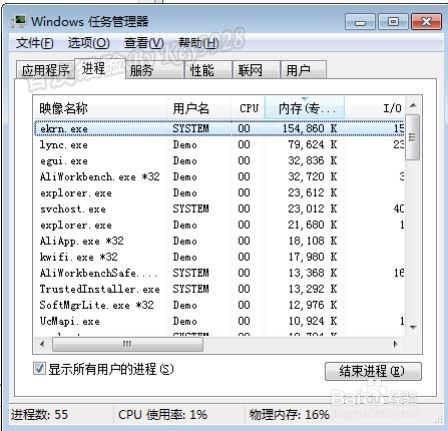This screenshot has width=448, height=431.
Task: Click horizontal scrollbar right arrow
Action: [x=395, y=344]
